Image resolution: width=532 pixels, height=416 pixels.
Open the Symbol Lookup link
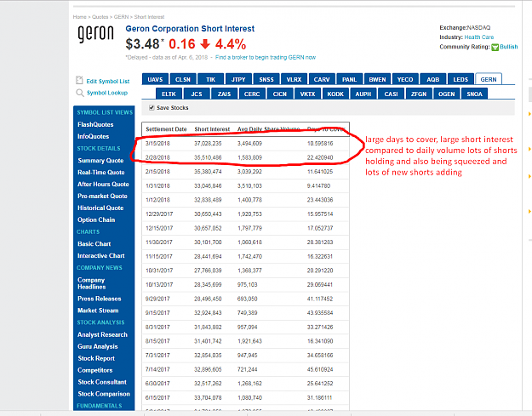point(107,93)
